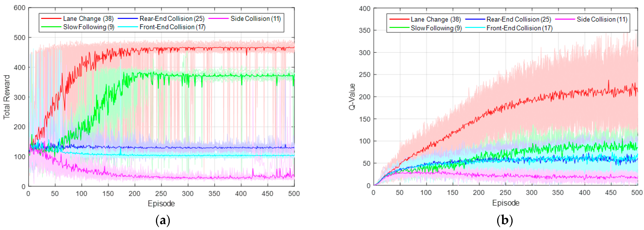Click the green Slow Following legend line in chart a
644x230 pixels.
point(51,27)
